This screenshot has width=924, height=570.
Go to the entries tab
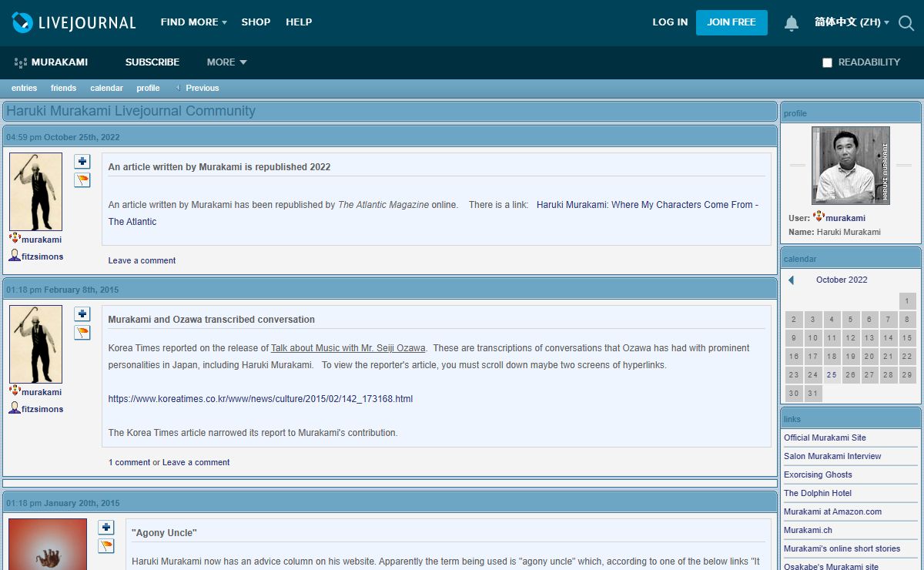tap(24, 88)
